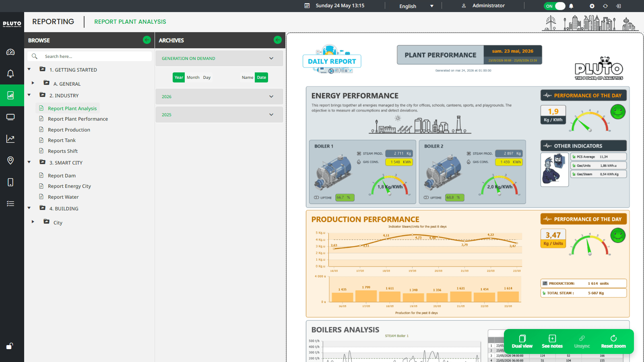Viewport: 644px width, 362px height.
Task: Sort archives by Name
Action: tap(248, 77)
